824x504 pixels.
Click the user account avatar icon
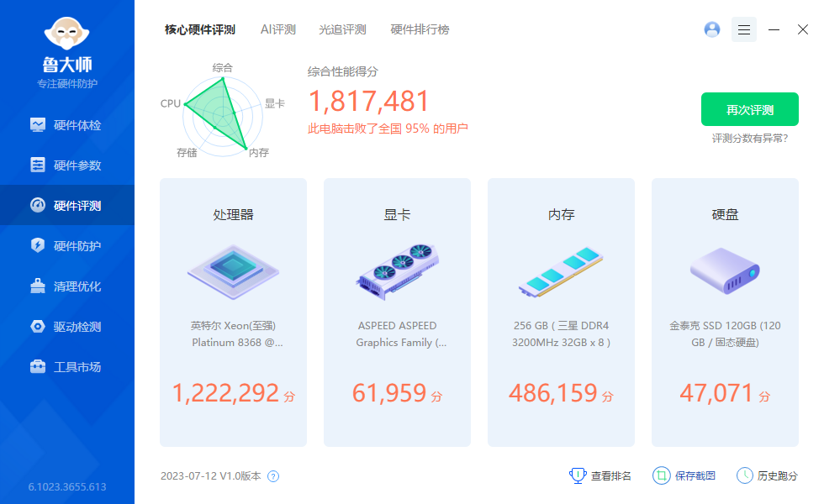pos(712,29)
